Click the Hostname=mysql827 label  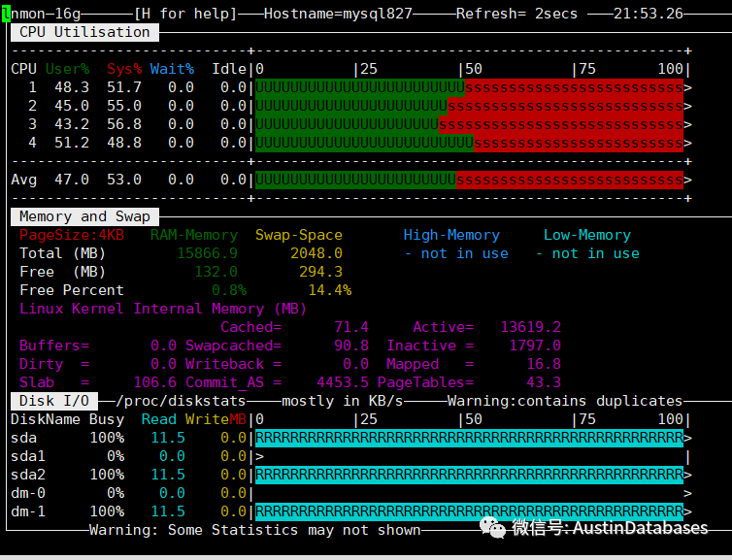click(338, 14)
